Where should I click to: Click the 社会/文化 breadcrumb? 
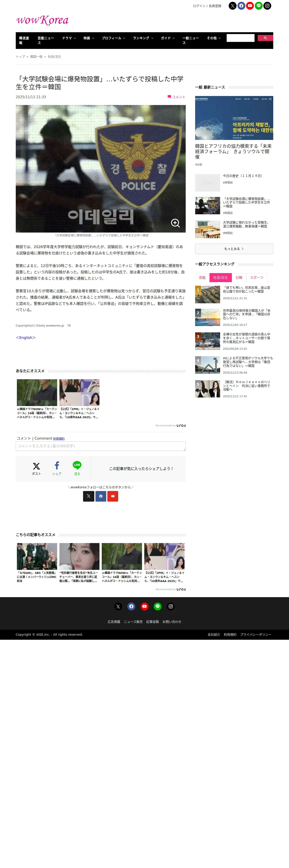click(x=54, y=57)
